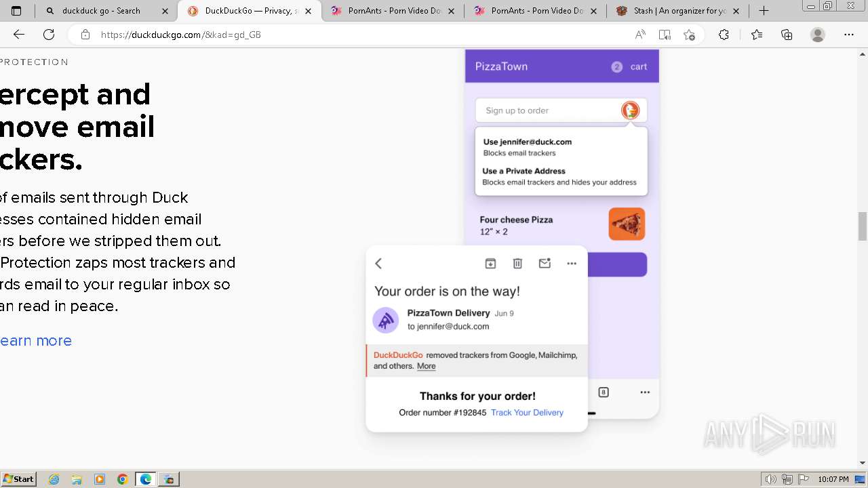Click 'More' in tracker removal notice
Screen dimensions: 868x488
[426, 366]
